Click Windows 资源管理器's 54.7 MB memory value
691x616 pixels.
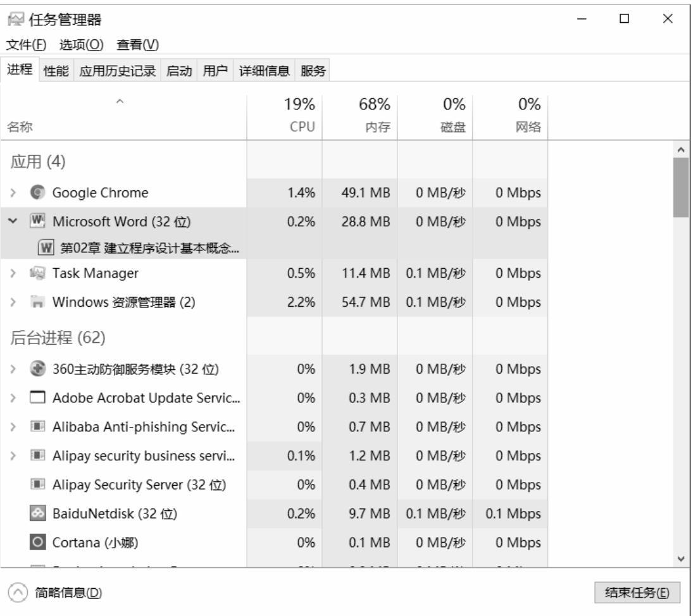coord(366,302)
